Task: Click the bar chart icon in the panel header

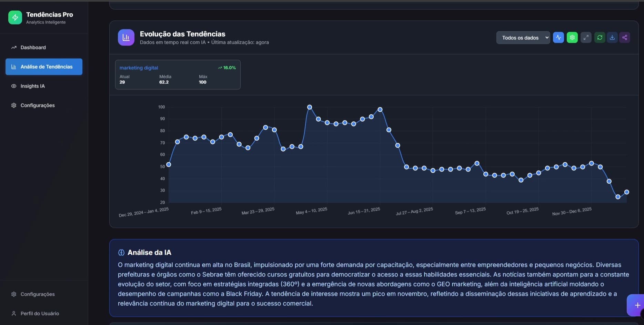Action: coord(126,37)
